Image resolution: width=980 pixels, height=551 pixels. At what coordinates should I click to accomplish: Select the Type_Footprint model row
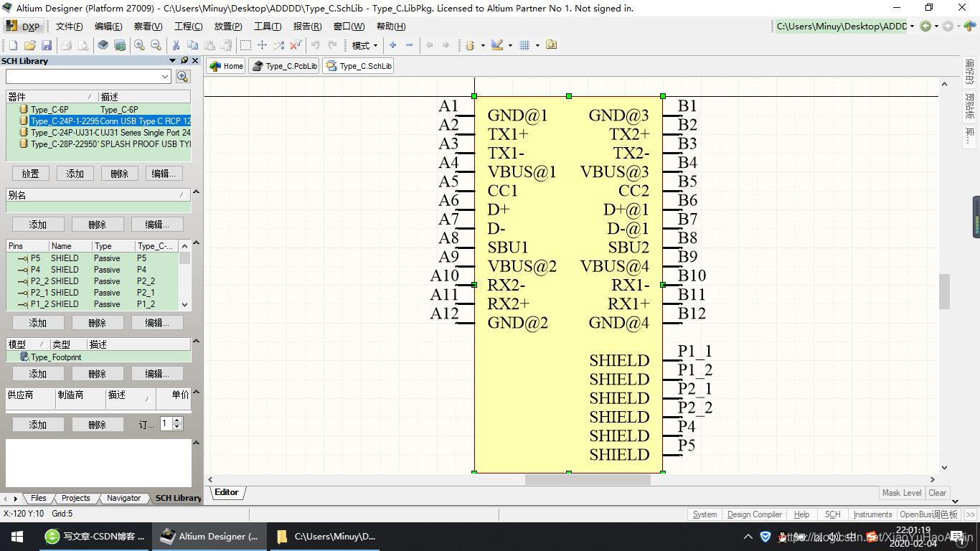pyautogui.click(x=99, y=357)
